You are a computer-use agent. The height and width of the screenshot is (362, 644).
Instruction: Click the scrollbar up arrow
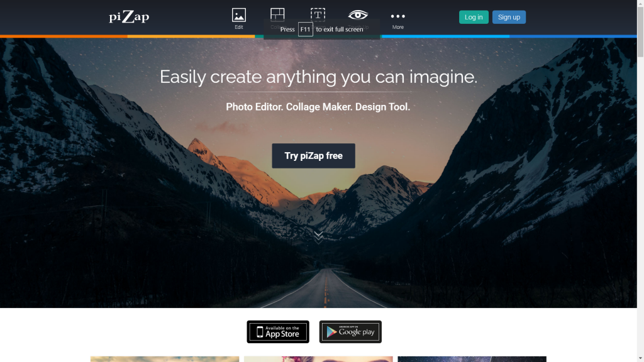point(640,3)
